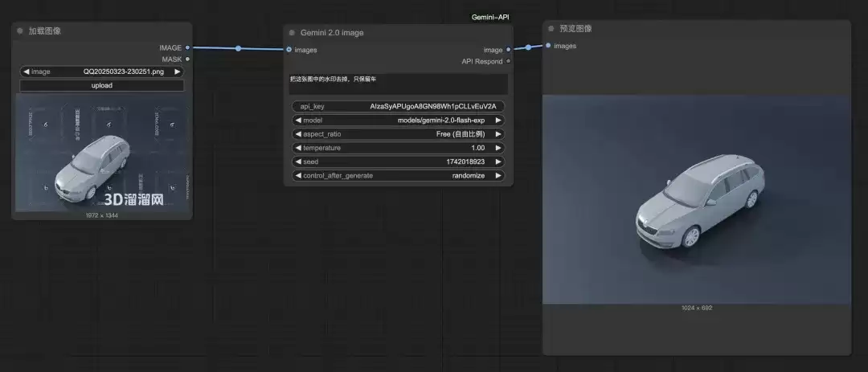Image resolution: width=868 pixels, height=372 pixels.
Task: Click the link midpoint dot between load and Gemini nodes
Action: (238, 49)
